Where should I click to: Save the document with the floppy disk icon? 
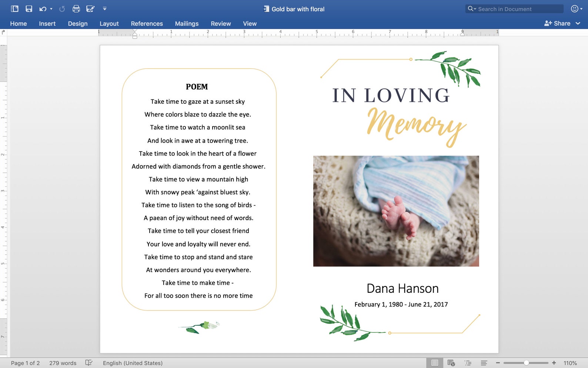(x=29, y=9)
